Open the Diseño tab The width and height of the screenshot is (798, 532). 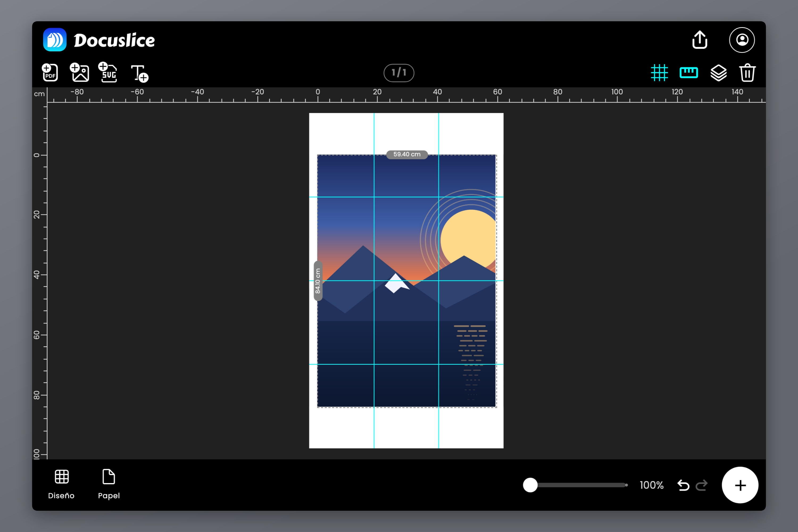click(61, 484)
